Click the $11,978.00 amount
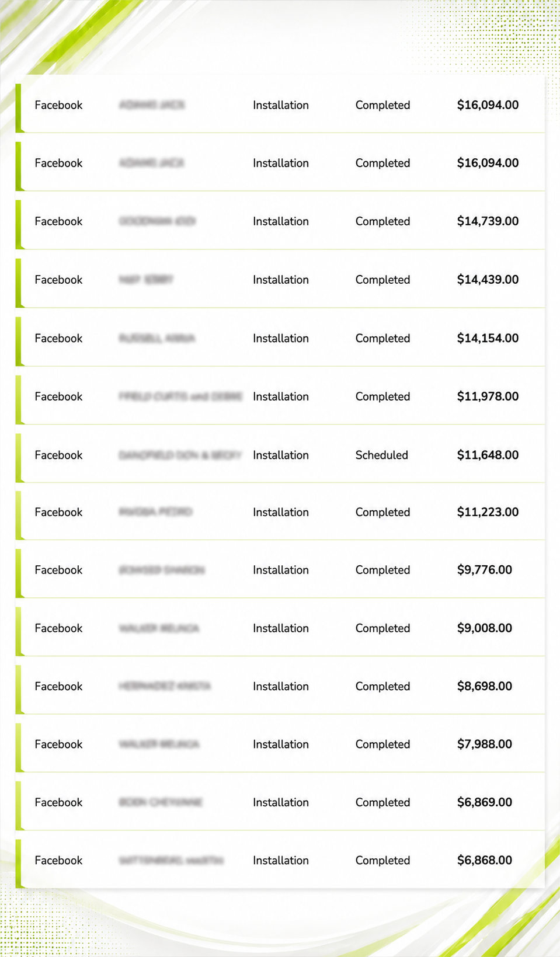The height and width of the screenshot is (957, 560). click(488, 396)
